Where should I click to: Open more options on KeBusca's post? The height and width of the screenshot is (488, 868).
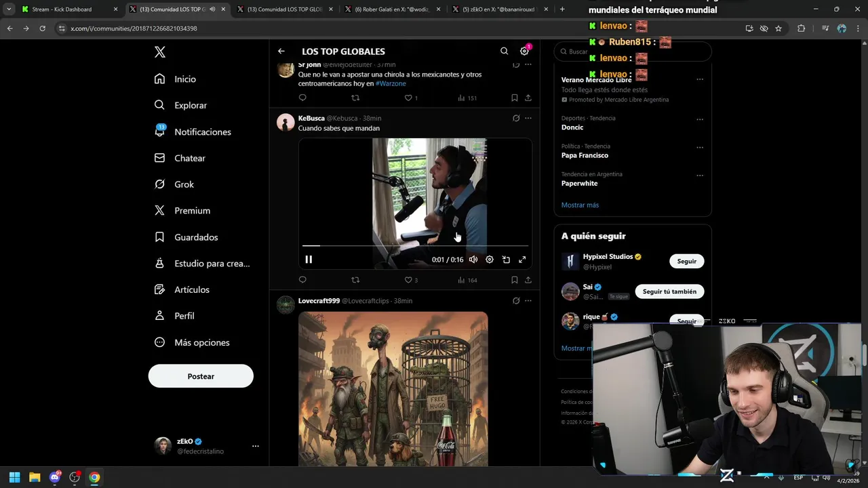tap(528, 118)
